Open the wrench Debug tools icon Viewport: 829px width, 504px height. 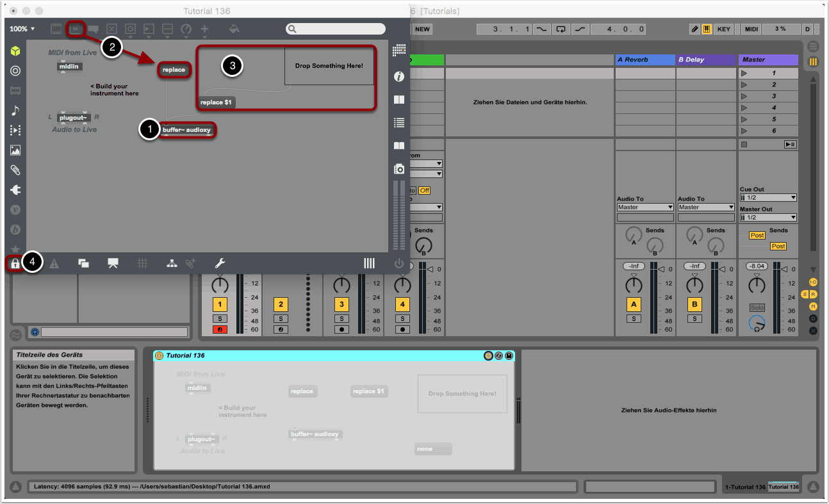[219, 263]
